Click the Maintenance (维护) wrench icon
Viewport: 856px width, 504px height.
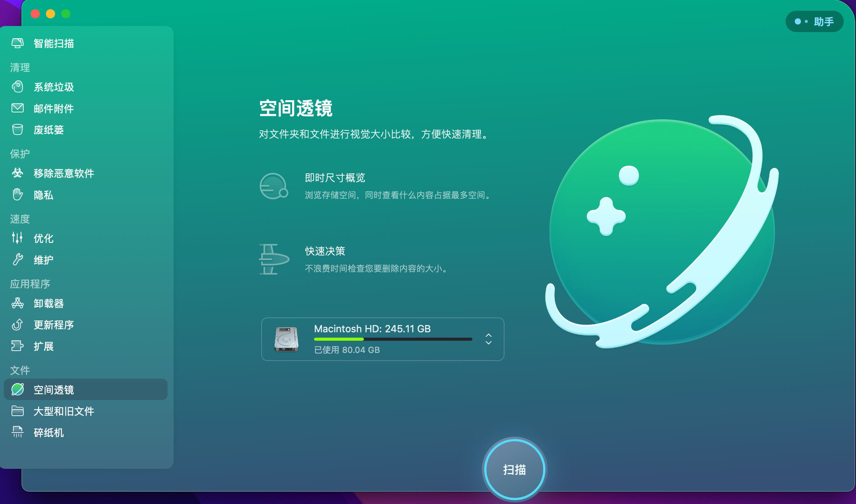[18, 260]
